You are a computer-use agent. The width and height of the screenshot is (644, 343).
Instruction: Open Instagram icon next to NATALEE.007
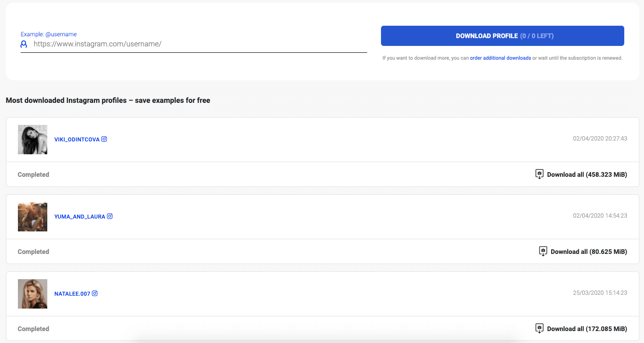coord(95,293)
